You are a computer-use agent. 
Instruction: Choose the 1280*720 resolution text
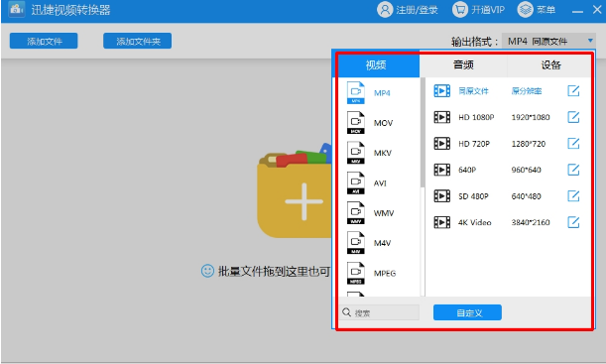(529, 144)
